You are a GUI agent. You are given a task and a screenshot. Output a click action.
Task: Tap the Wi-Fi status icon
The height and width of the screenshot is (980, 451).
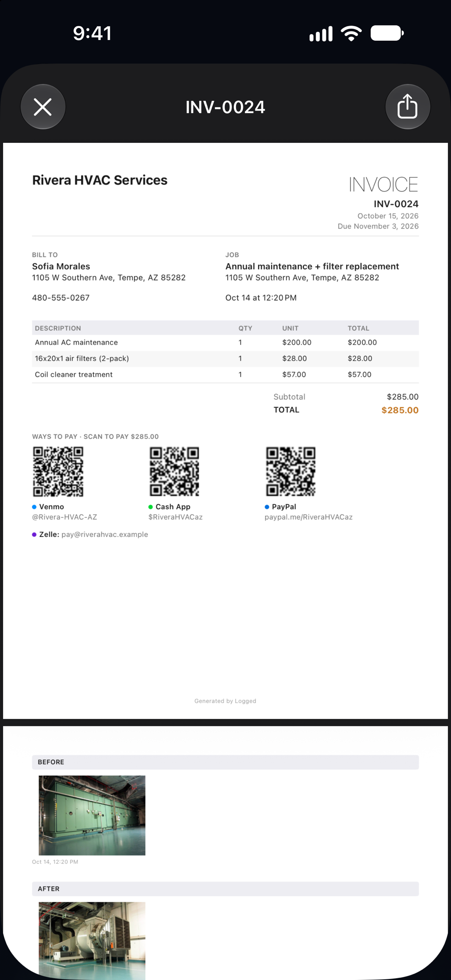tap(351, 34)
